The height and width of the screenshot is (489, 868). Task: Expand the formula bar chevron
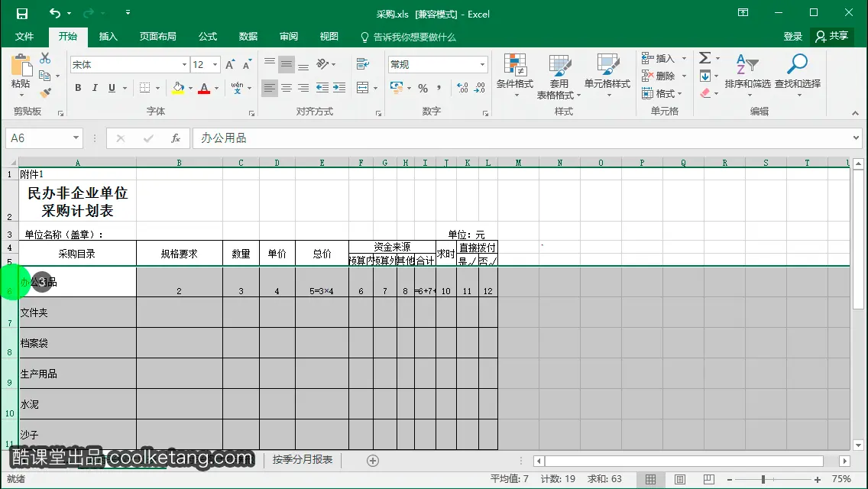click(x=856, y=138)
